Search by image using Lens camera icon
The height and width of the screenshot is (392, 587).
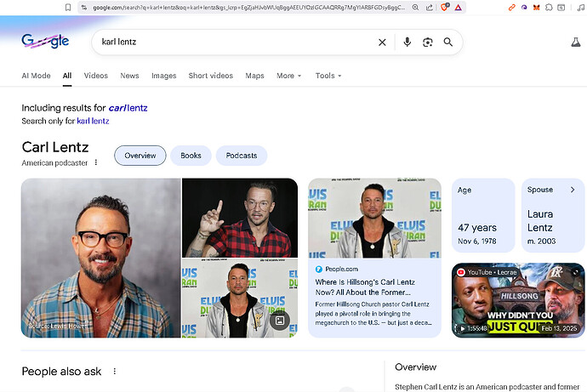(x=428, y=43)
